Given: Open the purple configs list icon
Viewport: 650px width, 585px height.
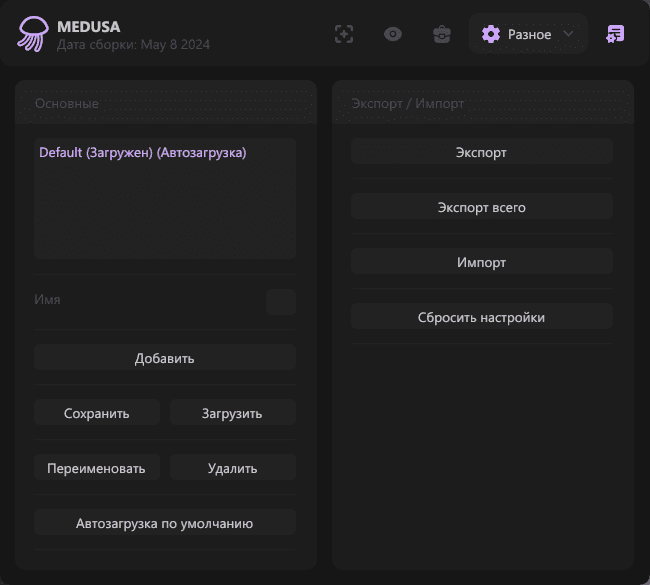Looking at the screenshot, I should [615, 34].
